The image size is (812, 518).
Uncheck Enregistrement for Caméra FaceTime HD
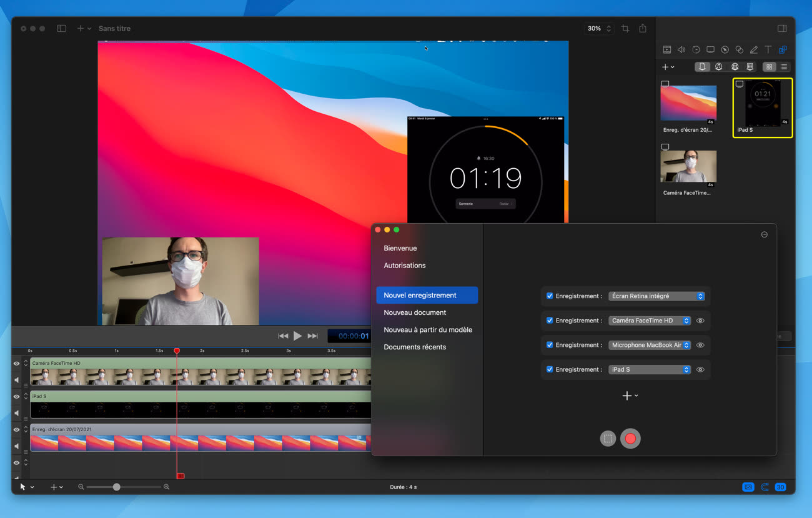click(550, 321)
